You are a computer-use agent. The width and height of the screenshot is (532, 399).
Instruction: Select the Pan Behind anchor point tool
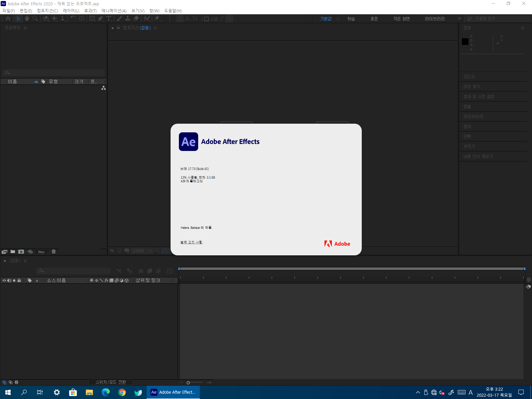[81, 19]
